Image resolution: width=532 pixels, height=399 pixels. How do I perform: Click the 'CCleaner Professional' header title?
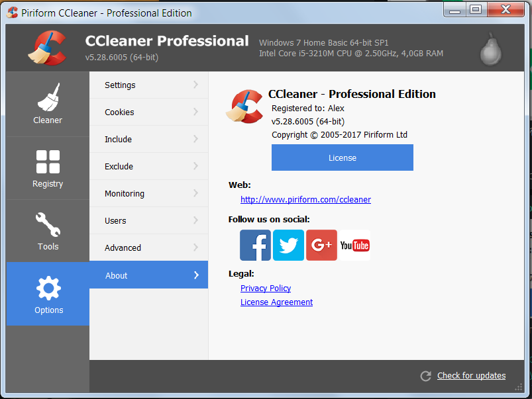click(167, 41)
